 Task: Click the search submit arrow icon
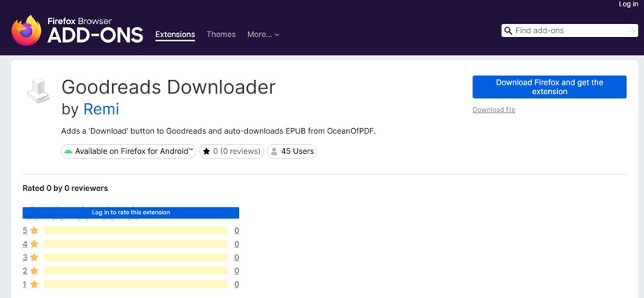(631, 31)
